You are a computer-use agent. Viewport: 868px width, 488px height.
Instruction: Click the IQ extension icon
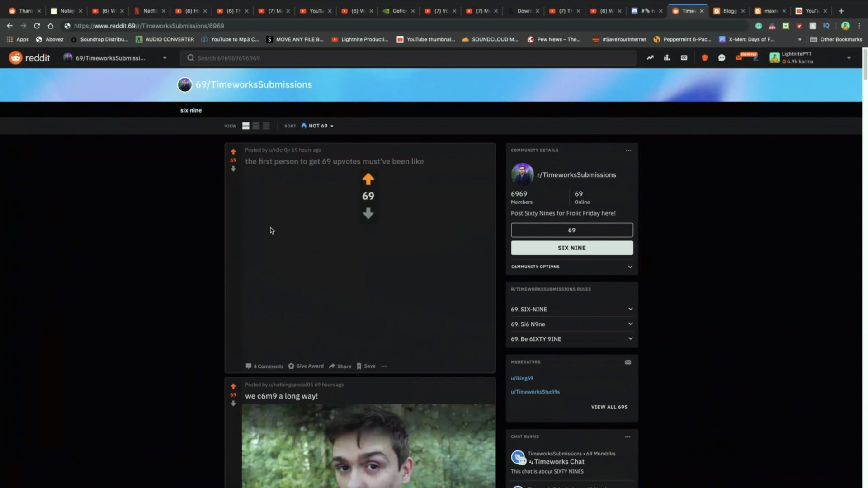point(826,26)
